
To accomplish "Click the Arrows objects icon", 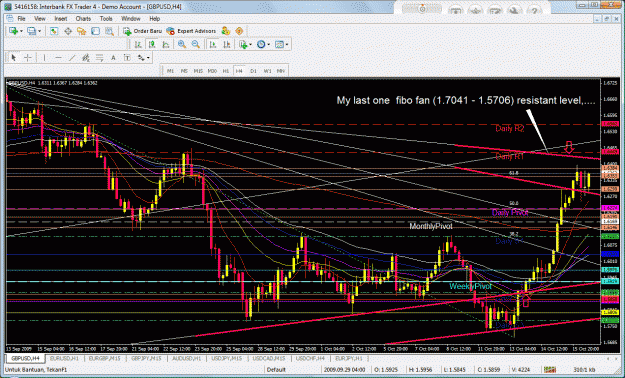I will click(141, 58).
